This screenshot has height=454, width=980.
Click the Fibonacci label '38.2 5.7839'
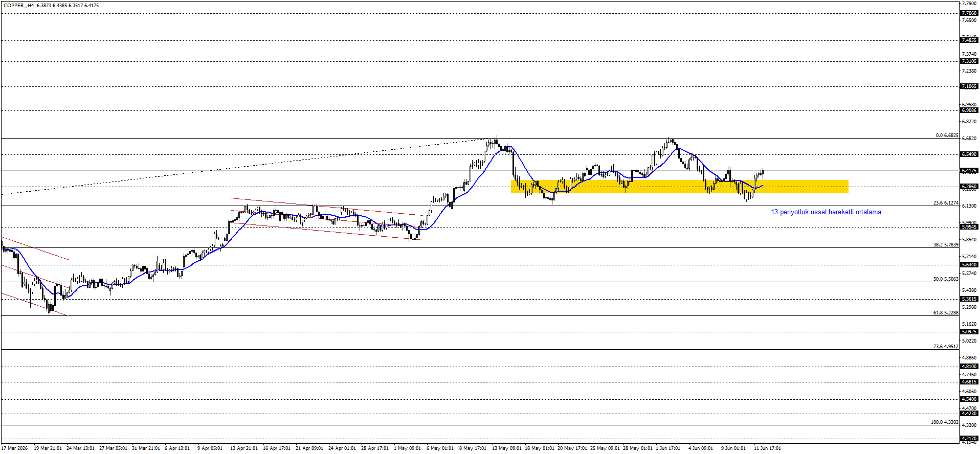coord(946,245)
